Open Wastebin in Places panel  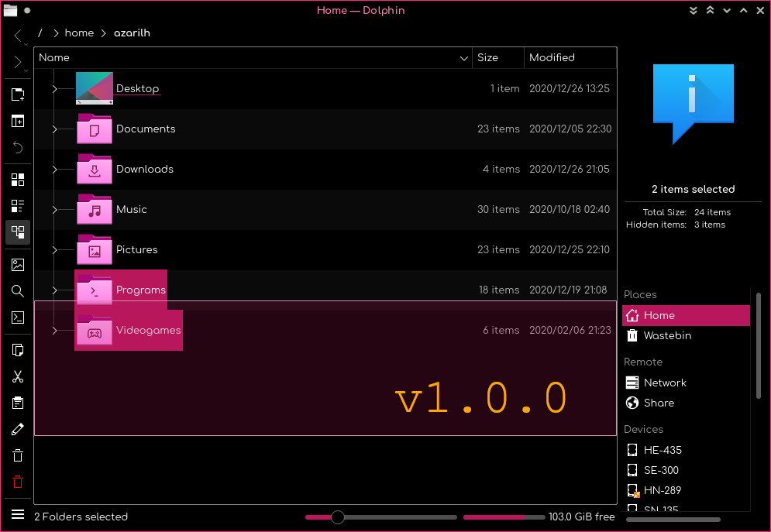(686, 335)
